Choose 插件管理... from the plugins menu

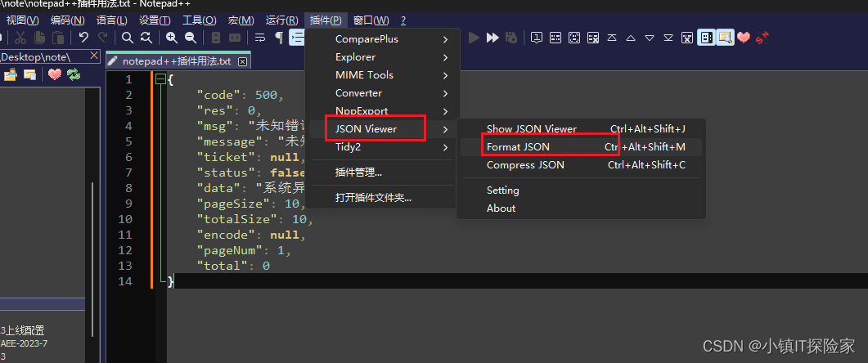pos(383,172)
